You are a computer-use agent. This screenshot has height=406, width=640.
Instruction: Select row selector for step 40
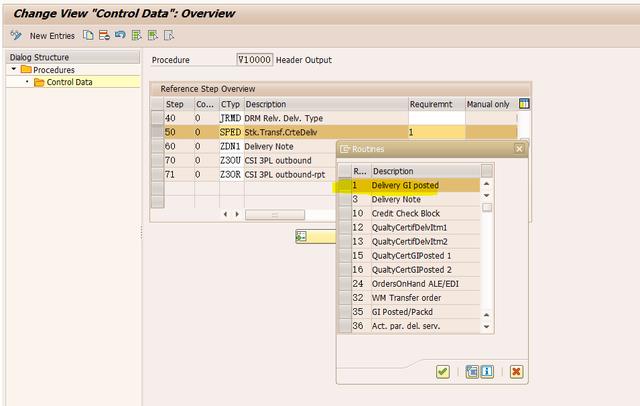156,118
